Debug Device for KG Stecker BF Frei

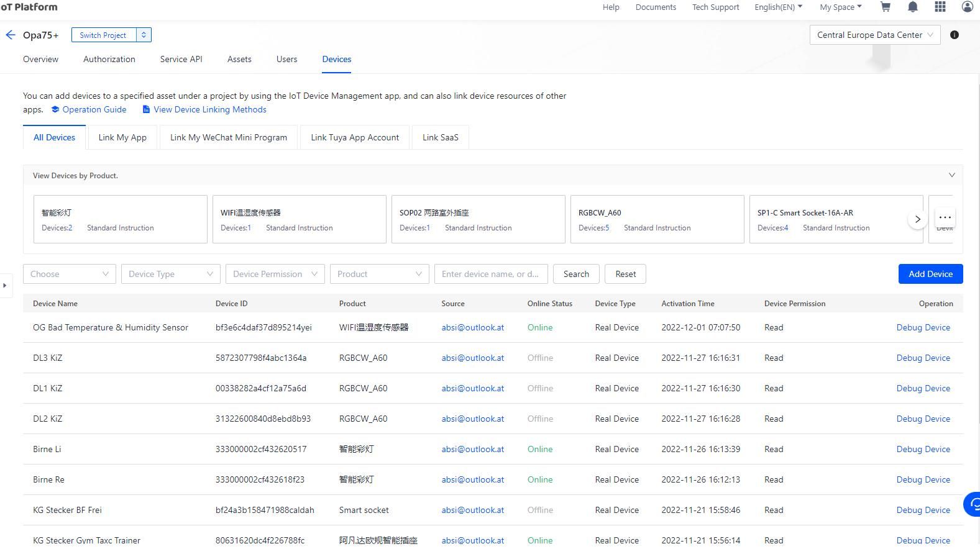(x=923, y=510)
